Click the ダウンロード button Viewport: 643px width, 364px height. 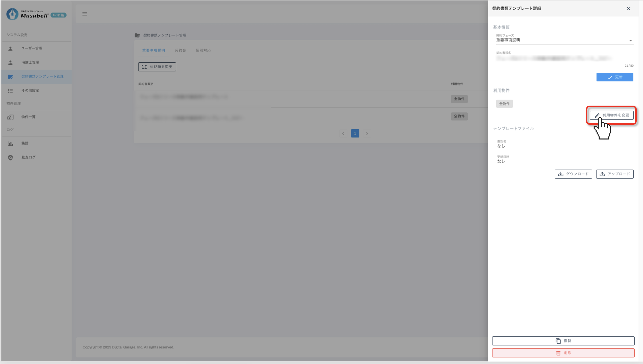coord(573,174)
